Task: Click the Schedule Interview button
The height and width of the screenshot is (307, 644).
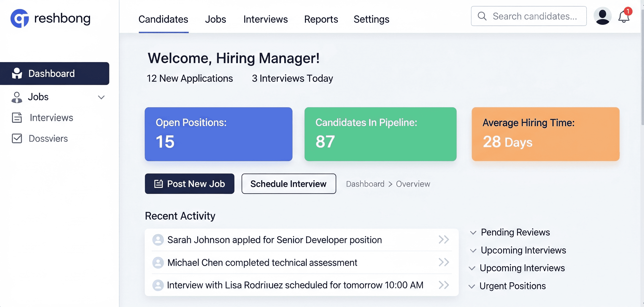Action: pyautogui.click(x=288, y=184)
